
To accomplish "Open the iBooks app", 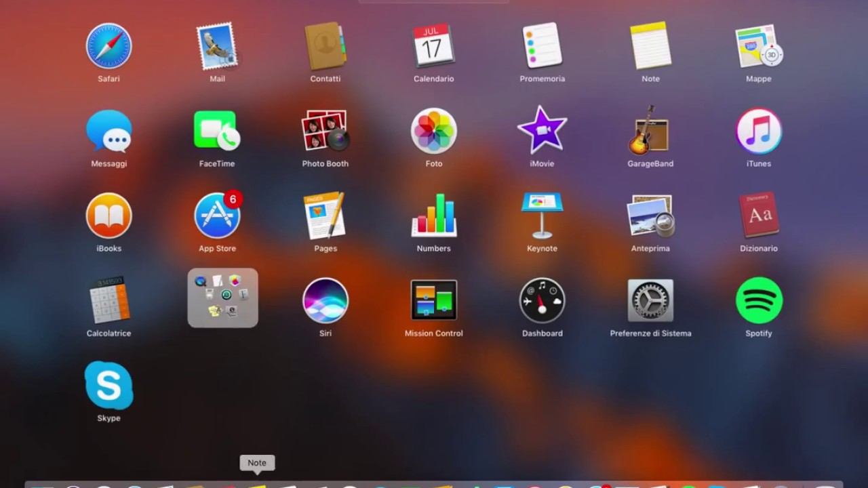I will 108,216.
